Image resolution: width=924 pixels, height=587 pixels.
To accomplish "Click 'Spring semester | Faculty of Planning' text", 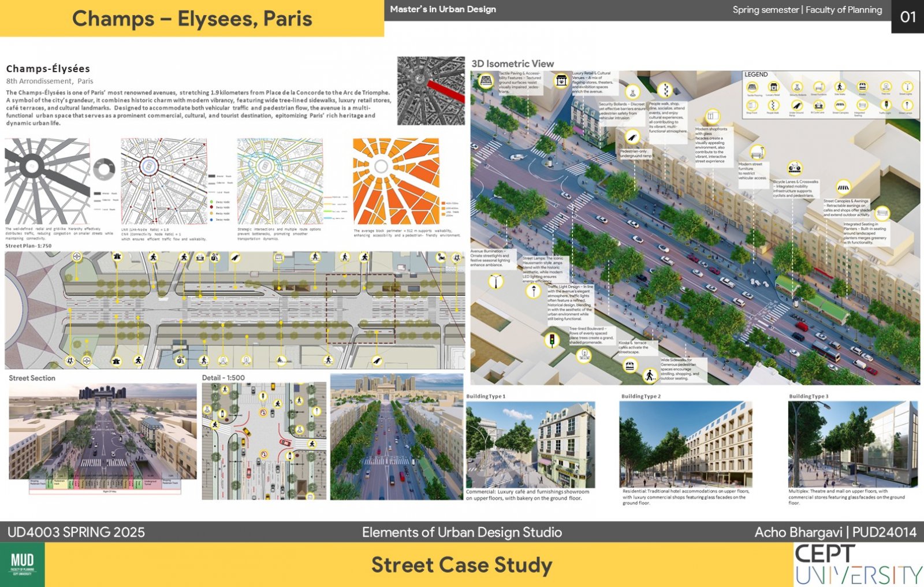I will [807, 10].
